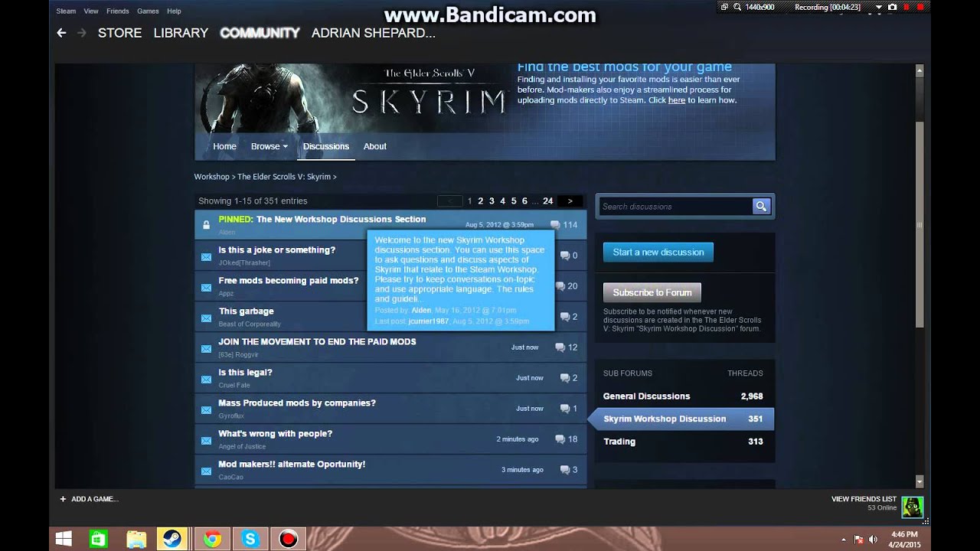Screen dimensions: 980x551
Task: Click envelope icon beside 'Is this a joke or something?'
Action: coord(206,257)
